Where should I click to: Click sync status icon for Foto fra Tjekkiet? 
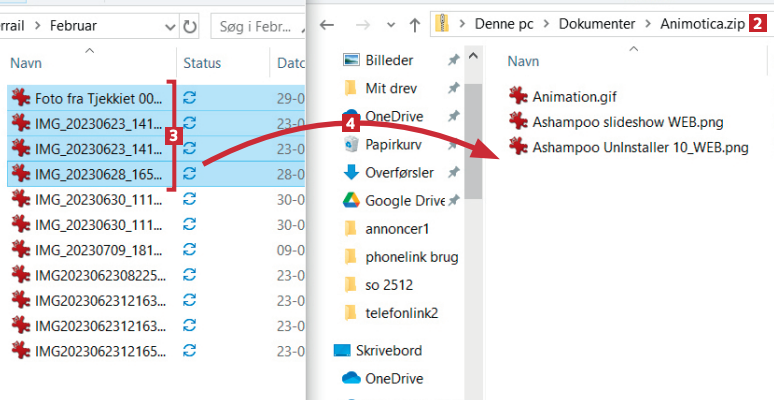pos(190,98)
